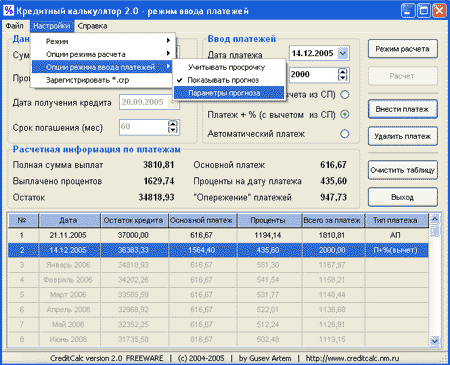The width and height of the screenshot is (450, 365).
Task: Select Опции режима ввода платежей entry
Action: point(102,67)
